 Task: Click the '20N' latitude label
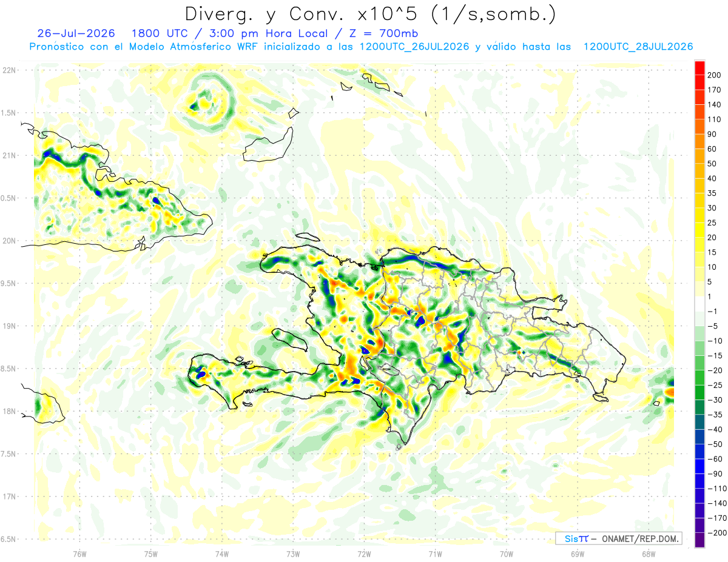tap(9, 241)
